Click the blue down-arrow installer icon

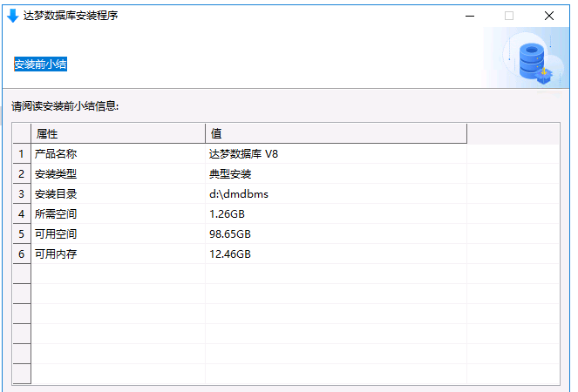13,16
